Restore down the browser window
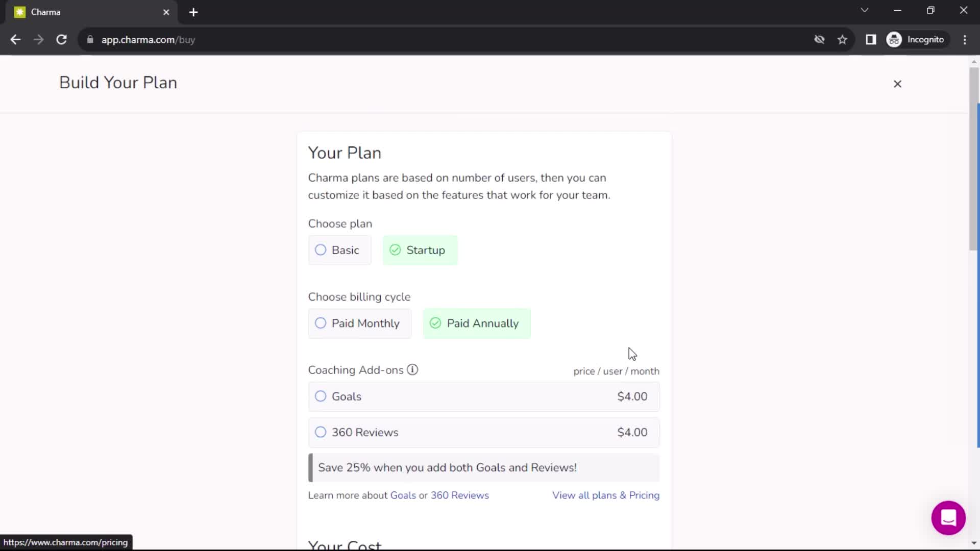The height and width of the screenshot is (551, 980). [930, 10]
